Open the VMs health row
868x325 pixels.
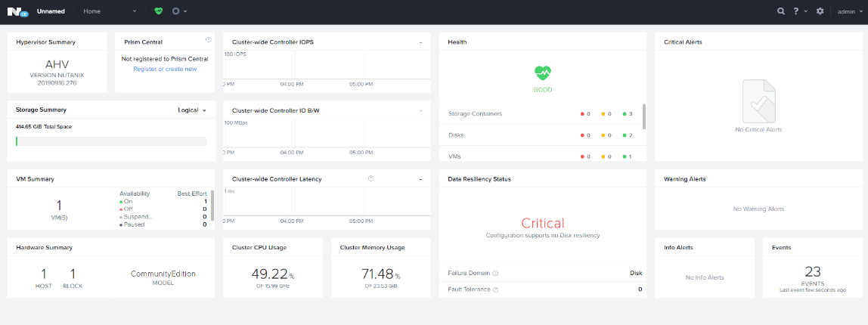pyautogui.click(x=540, y=155)
